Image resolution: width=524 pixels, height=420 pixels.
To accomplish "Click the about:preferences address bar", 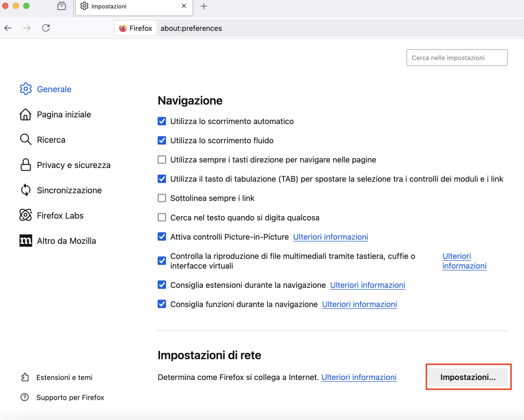I will point(191,28).
